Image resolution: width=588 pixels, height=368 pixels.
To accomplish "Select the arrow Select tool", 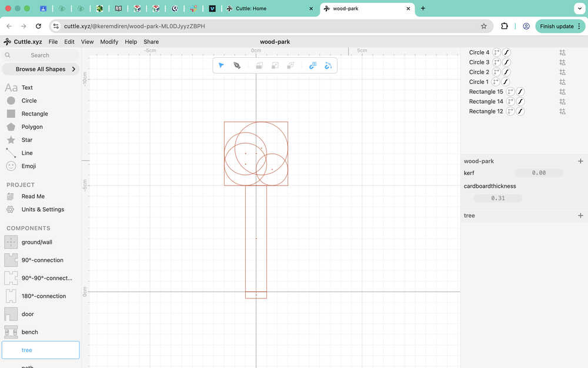I will pos(221,65).
